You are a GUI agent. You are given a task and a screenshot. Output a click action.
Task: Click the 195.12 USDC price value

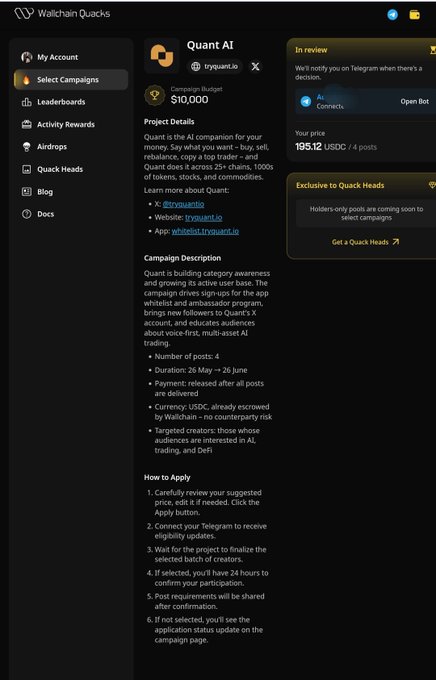[320, 147]
